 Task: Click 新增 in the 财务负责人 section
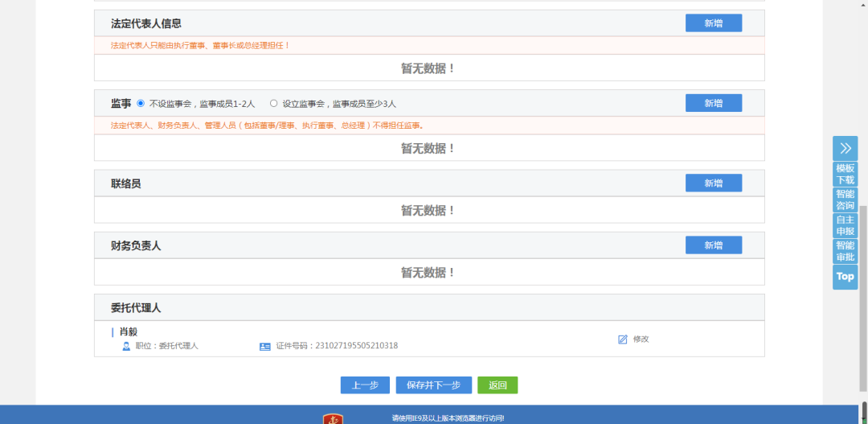714,245
